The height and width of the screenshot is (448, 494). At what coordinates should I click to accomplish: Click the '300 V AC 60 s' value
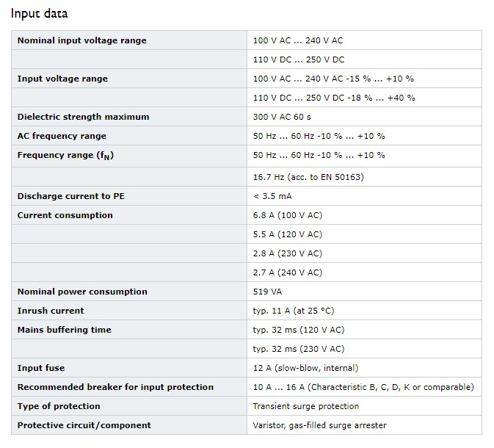pyautogui.click(x=282, y=117)
